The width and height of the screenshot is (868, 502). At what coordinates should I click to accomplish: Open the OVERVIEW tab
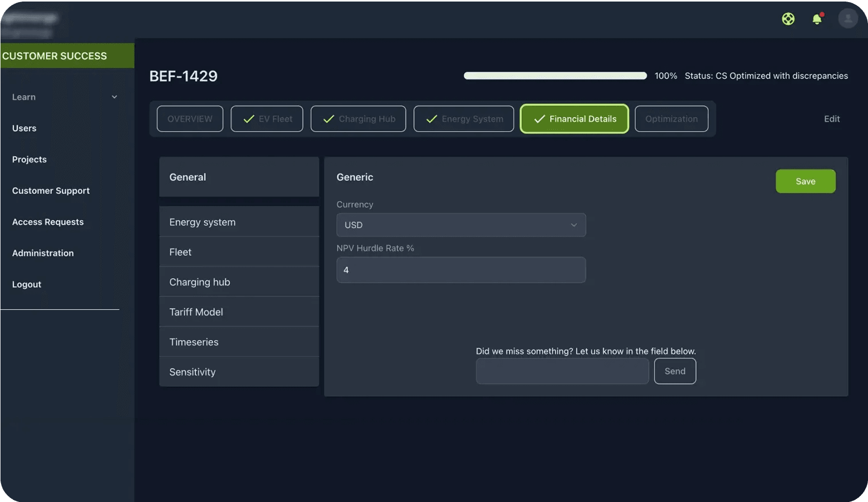click(x=190, y=119)
